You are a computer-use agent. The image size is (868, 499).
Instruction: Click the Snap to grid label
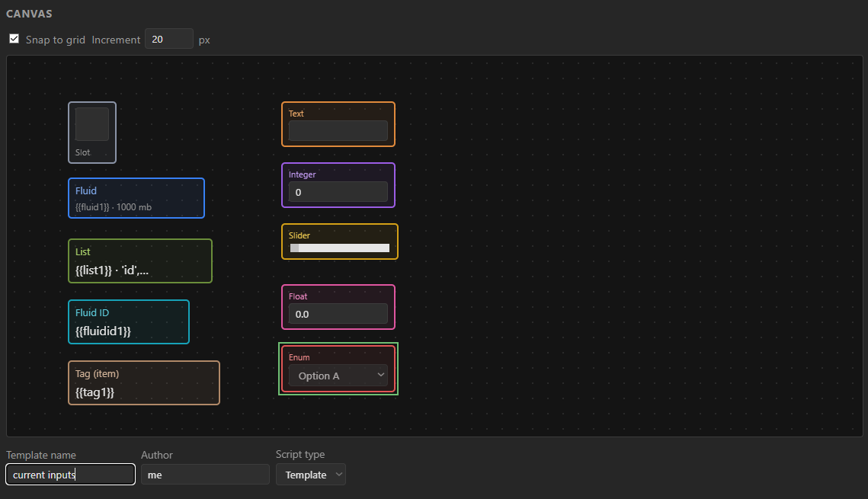[x=56, y=40]
